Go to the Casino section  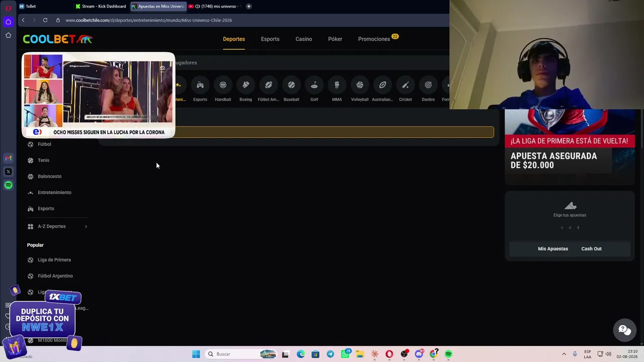(x=304, y=39)
